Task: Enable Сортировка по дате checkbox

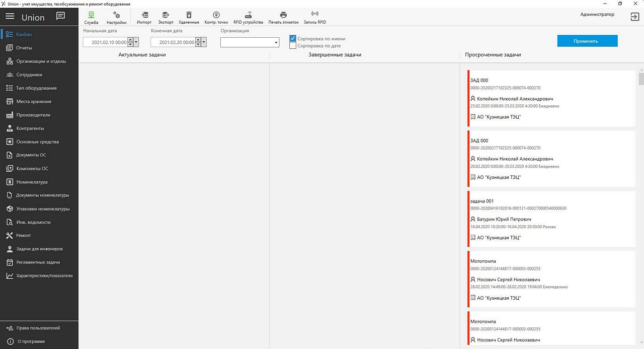Action: 293,46
